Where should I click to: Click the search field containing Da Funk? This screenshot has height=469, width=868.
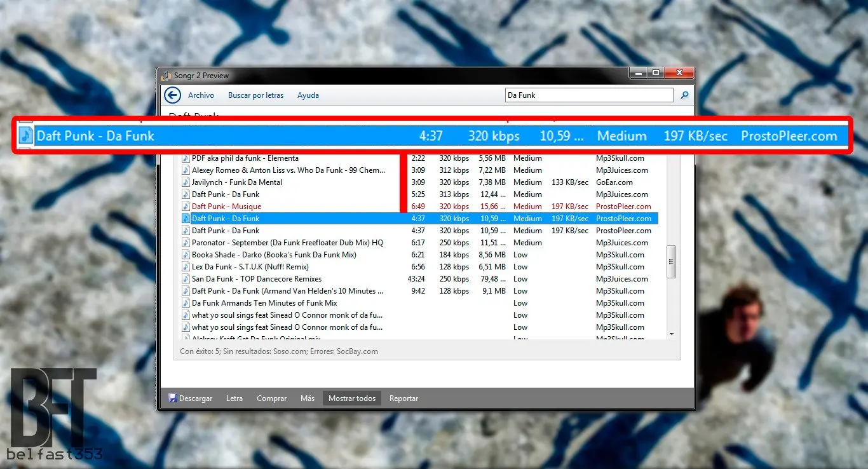pyautogui.click(x=589, y=95)
